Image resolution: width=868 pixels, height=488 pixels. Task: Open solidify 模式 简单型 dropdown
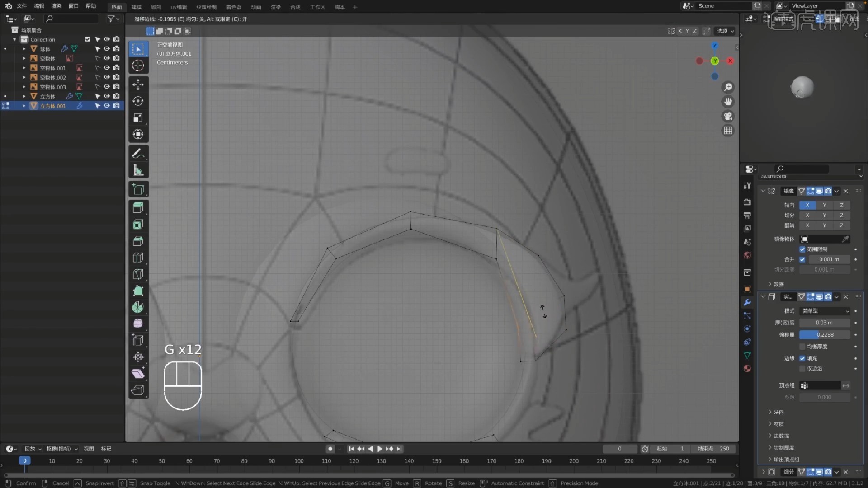click(x=825, y=311)
